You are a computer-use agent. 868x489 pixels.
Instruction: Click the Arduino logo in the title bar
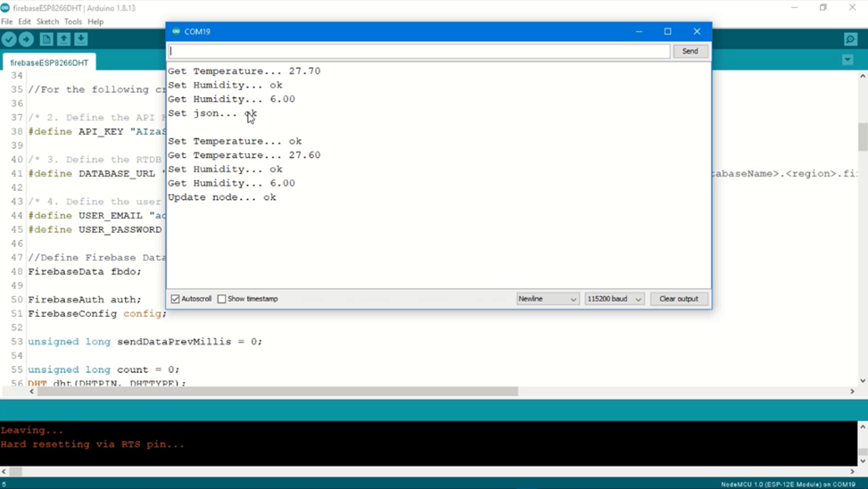(5, 8)
